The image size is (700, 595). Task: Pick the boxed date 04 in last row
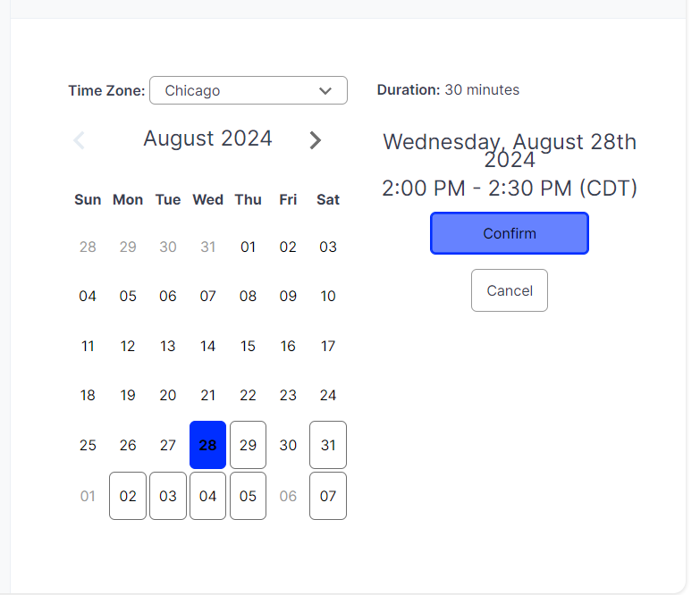click(207, 496)
